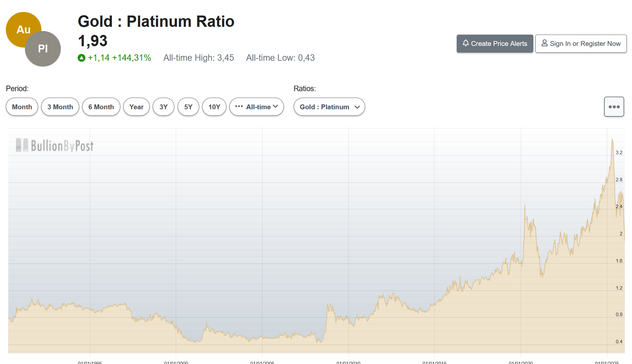Viewport: 632px width, 364px height.
Task: Click the green up-arrow change indicator
Action: click(82, 58)
